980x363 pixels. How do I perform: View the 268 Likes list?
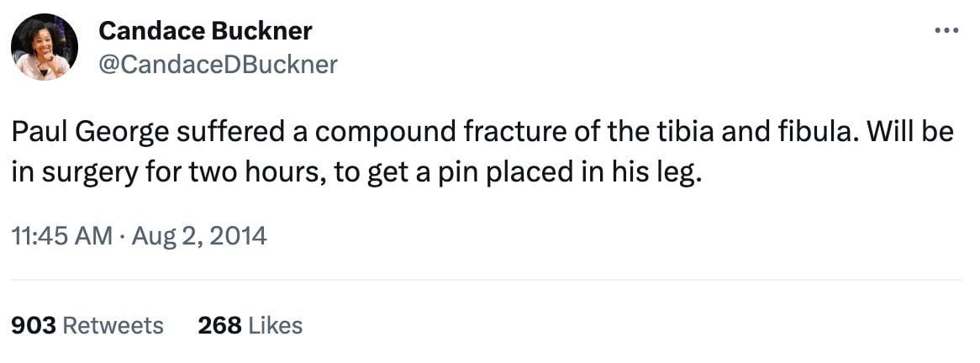250,325
